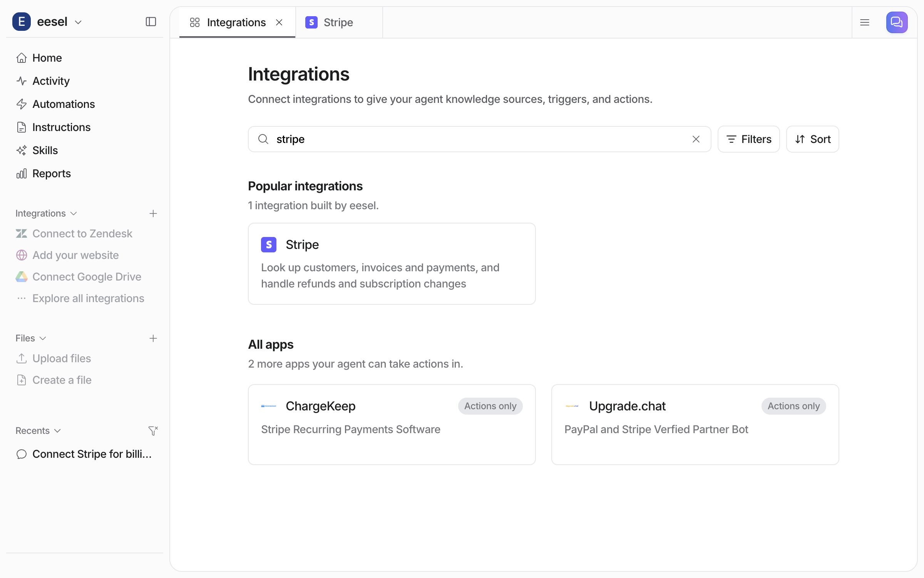Open the Stripe integration card

click(392, 264)
